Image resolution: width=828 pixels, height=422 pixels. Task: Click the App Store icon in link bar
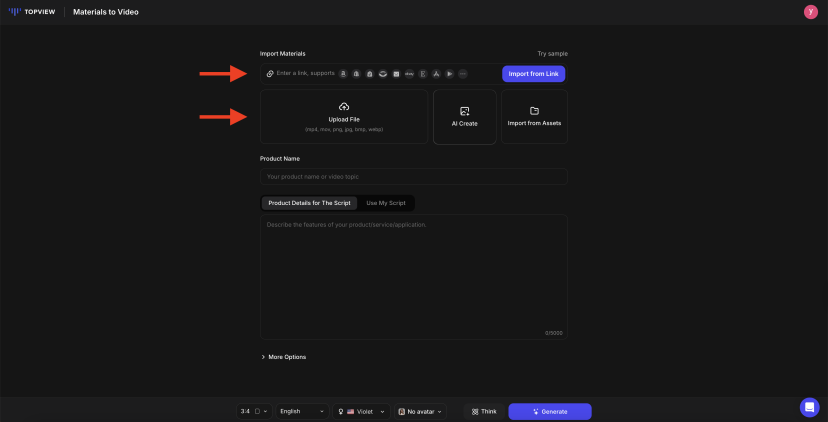[x=437, y=74]
